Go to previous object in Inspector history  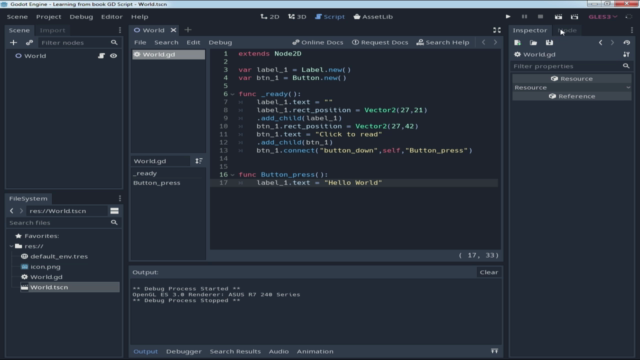pyautogui.click(x=600, y=42)
